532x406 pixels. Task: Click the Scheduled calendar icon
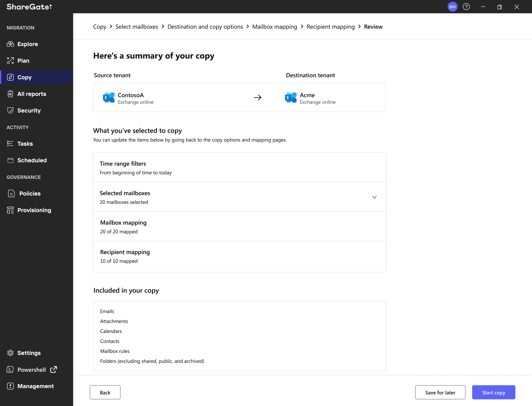(x=10, y=160)
